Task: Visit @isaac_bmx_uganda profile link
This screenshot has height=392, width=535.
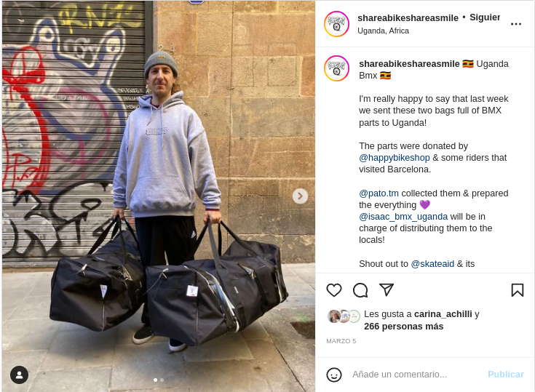Action: (x=403, y=217)
